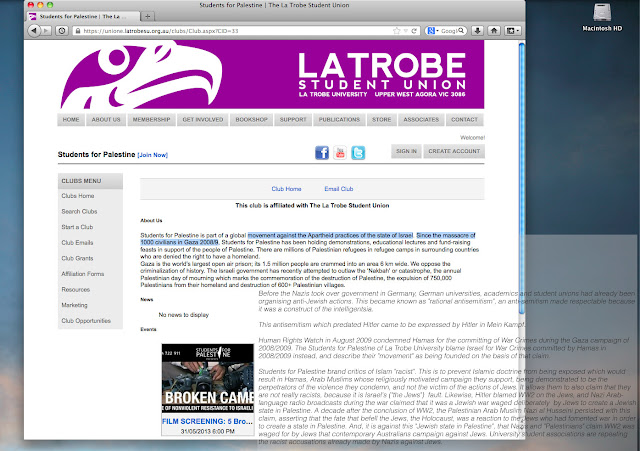Viewport: 640px width, 451px height.
Task: Open Macintosh HD drive on desktop
Action: coord(602,17)
